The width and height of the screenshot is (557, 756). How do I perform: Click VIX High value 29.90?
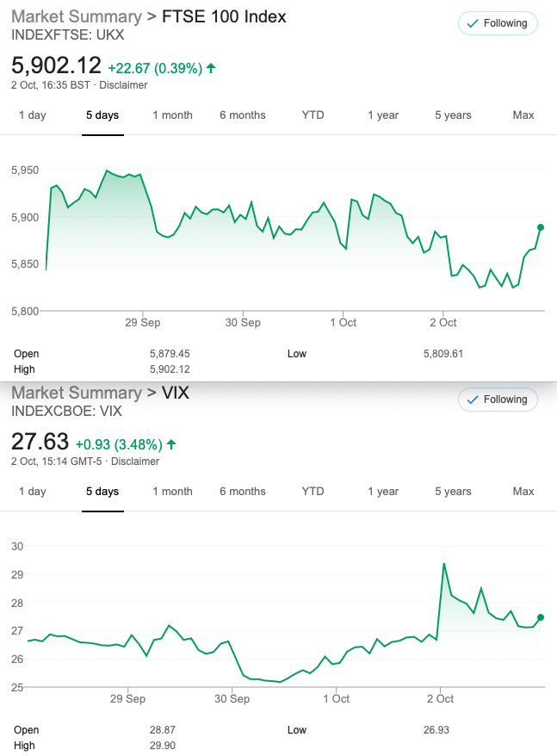[163, 746]
